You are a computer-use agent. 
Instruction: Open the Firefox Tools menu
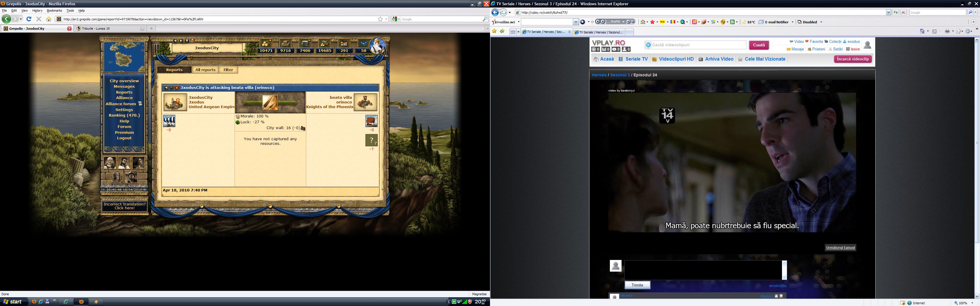click(70, 11)
